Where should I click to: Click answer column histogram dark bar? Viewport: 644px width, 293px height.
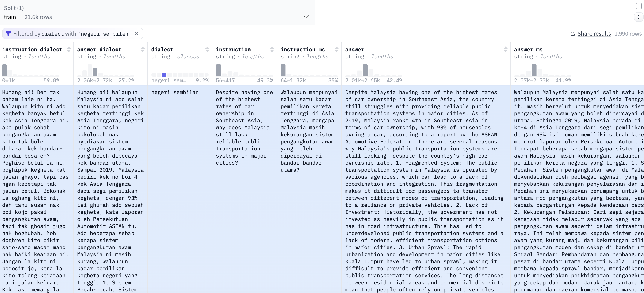(x=365, y=70)
